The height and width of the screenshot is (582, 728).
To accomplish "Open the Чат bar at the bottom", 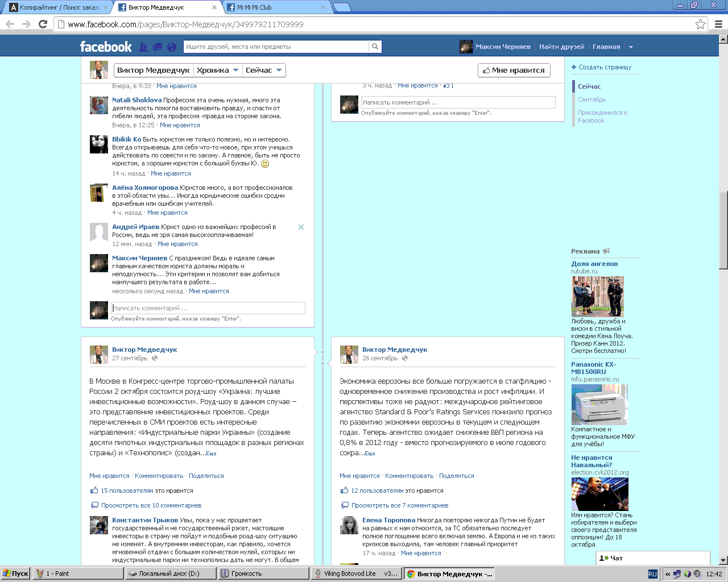I will point(653,558).
